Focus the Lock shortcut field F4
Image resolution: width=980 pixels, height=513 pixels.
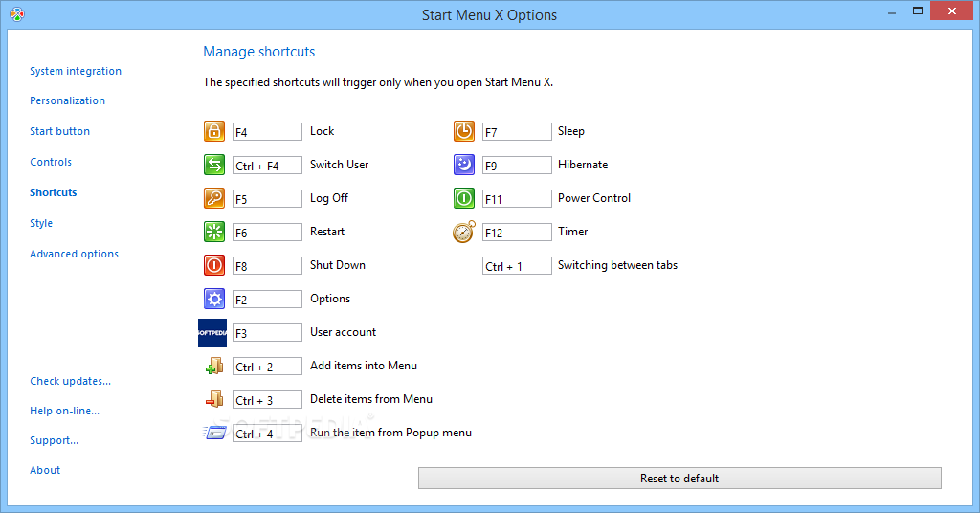267,132
